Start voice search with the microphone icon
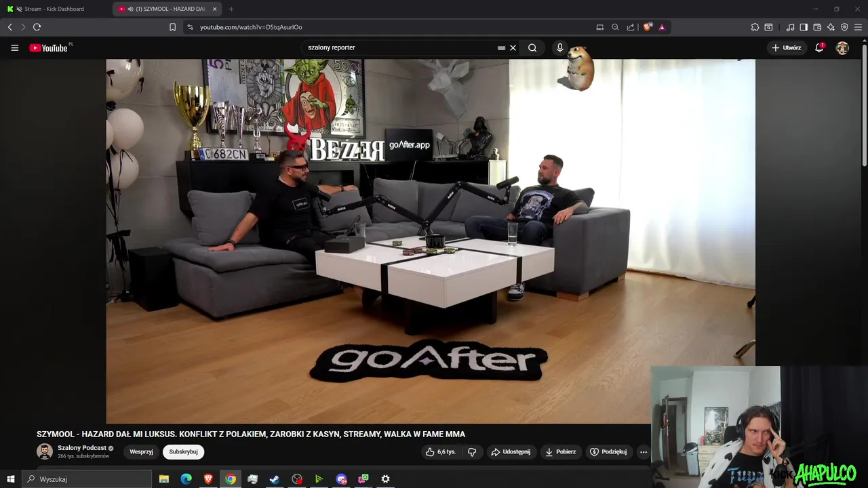Viewport: 868px width, 488px height. pos(559,47)
